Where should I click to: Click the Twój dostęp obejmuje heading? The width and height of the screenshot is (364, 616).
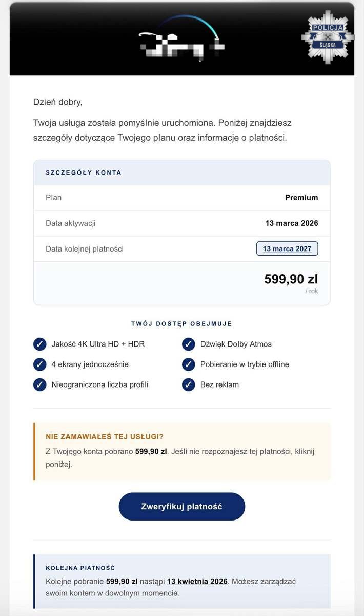[181, 324]
